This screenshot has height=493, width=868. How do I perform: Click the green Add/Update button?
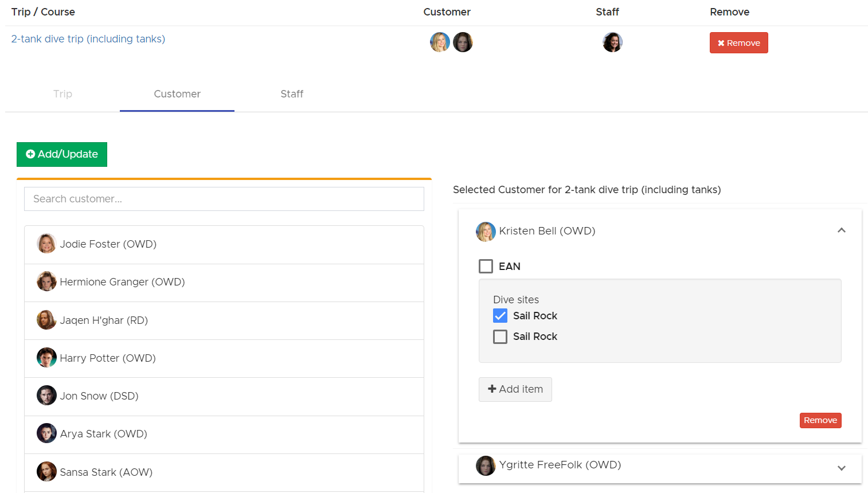click(62, 154)
